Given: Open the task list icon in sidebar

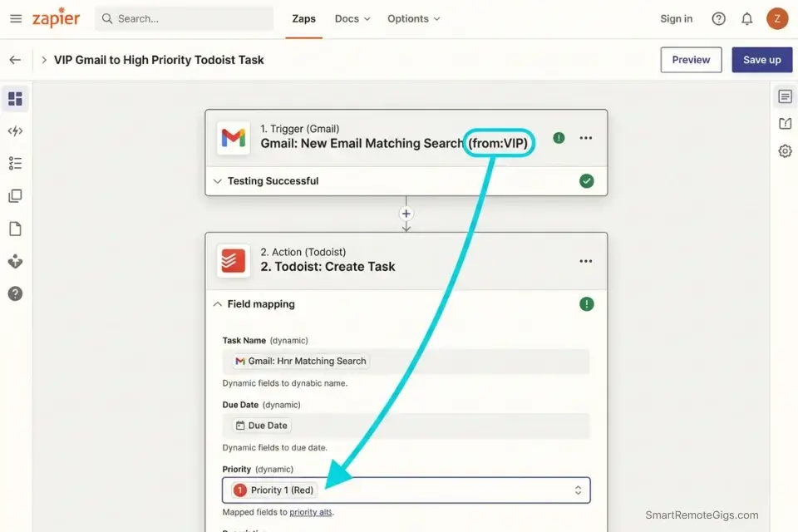Looking at the screenshot, I should click(x=15, y=164).
